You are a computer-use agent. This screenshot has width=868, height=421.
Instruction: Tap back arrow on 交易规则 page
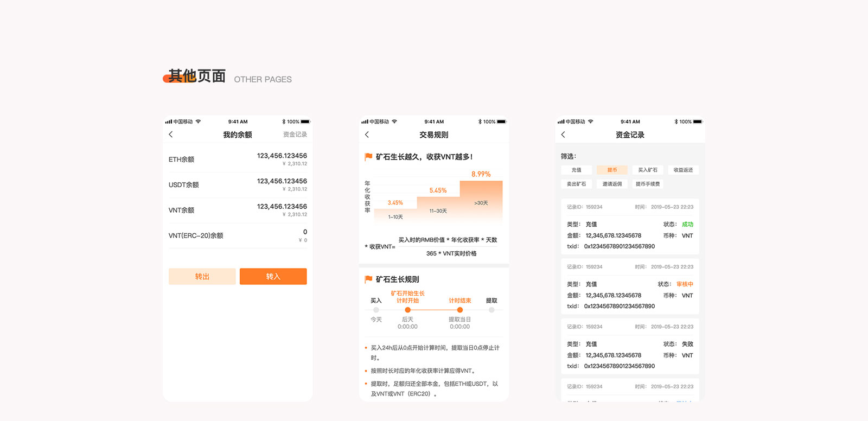pos(367,135)
